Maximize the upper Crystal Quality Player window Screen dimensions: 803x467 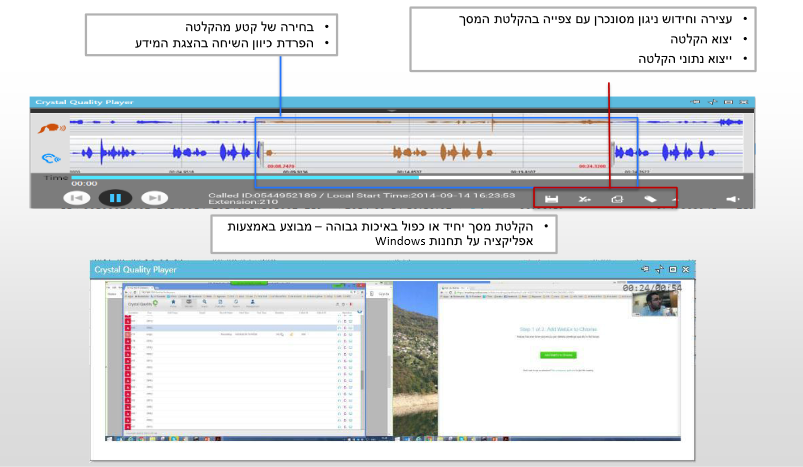click(728, 102)
